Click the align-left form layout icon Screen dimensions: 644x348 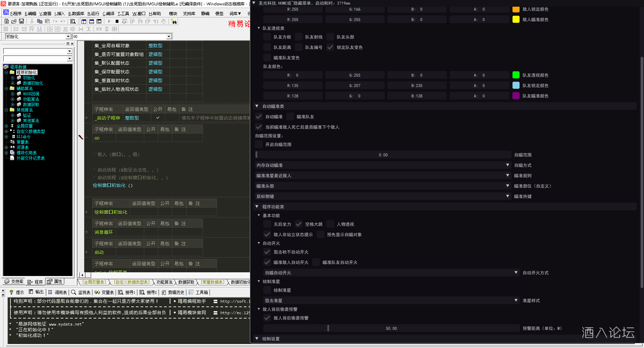coord(16,29)
